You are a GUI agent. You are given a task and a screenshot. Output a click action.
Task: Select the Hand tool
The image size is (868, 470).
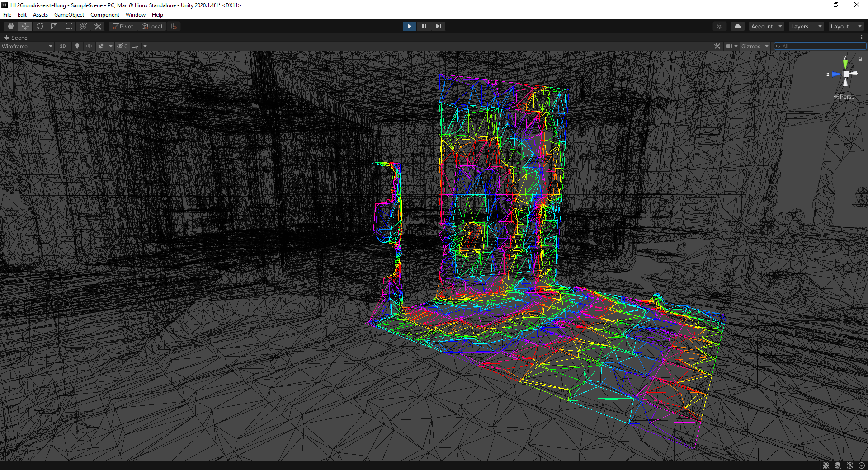coord(11,26)
